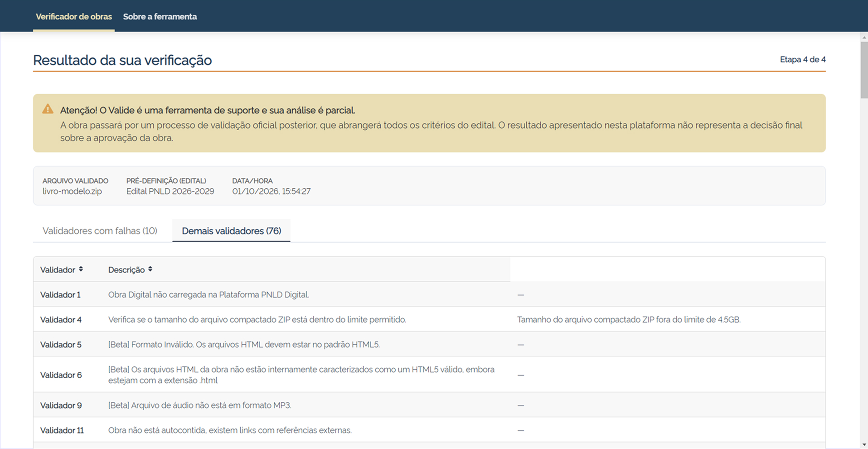Click the timestamp 01/10/2026, 15:54:27
Viewport: 868px width, 449px height.
[x=272, y=191]
